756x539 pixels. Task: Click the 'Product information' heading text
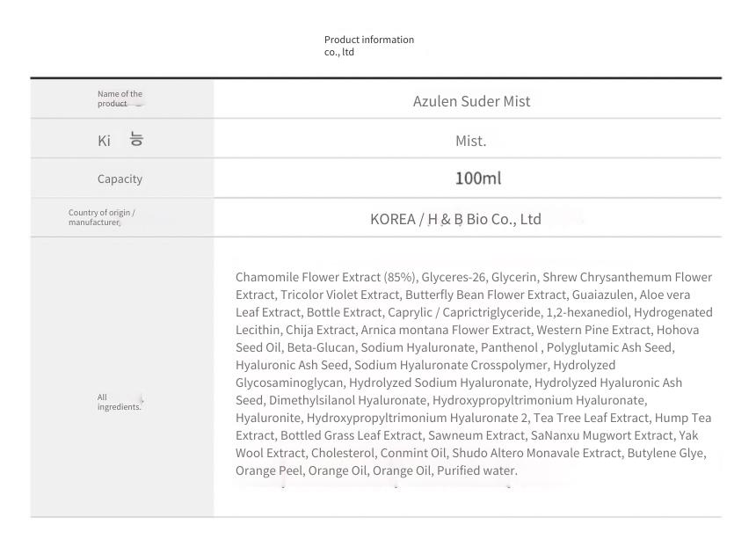(369, 40)
